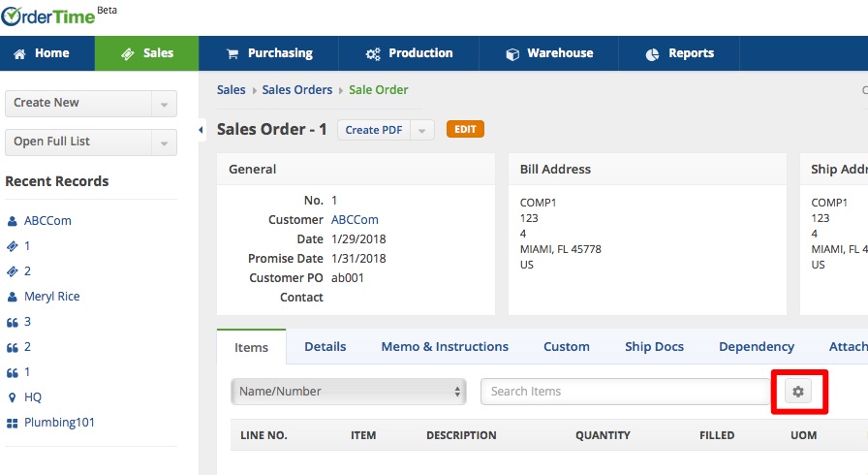This screenshot has width=868, height=475.
Task: Collapse the left sidebar with the arrow
Action: pos(201,130)
